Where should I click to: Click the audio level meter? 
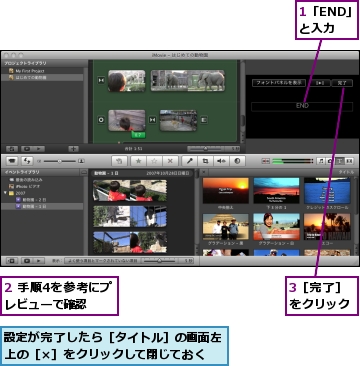coord(293,161)
